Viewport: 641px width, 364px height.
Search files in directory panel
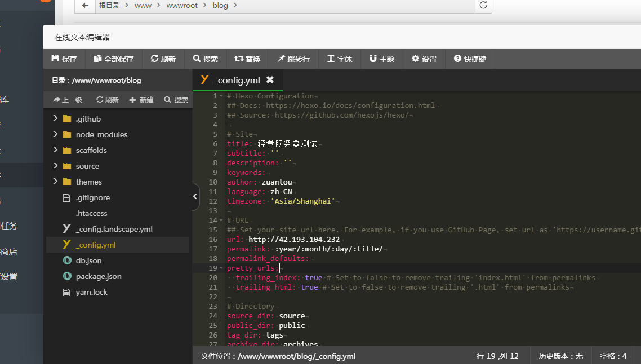tap(176, 100)
